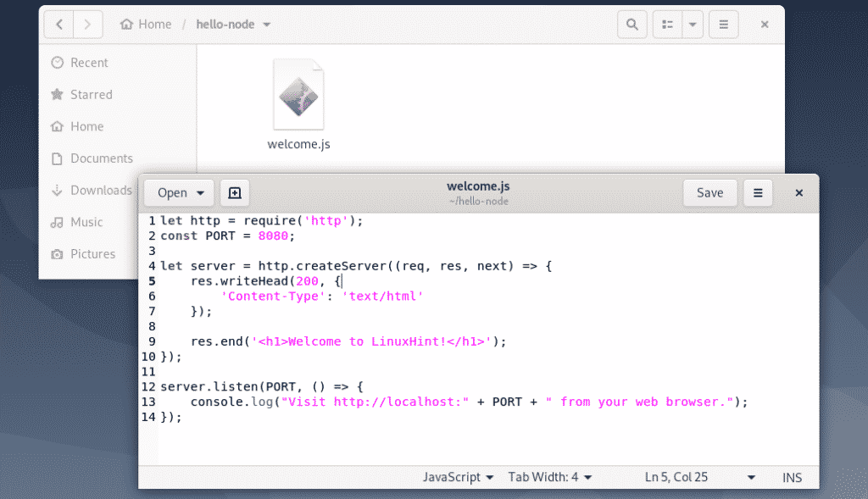The height and width of the screenshot is (499, 868).
Task: Open the Files hamburger menu
Action: point(723,25)
